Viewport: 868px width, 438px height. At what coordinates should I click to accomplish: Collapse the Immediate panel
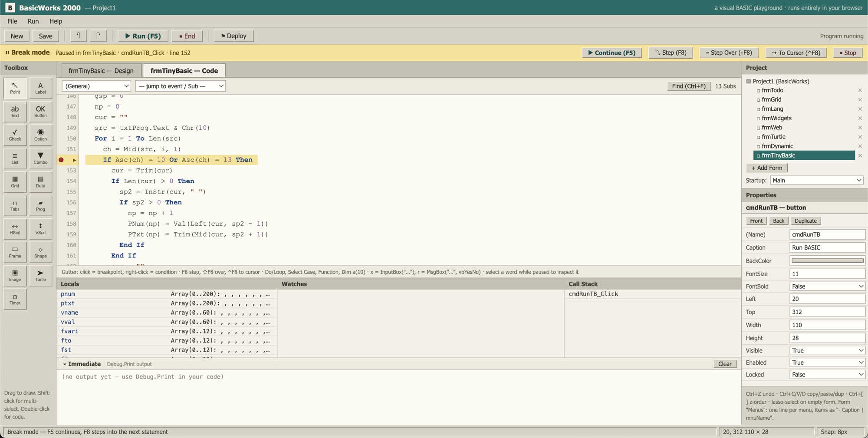tap(64, 364)
